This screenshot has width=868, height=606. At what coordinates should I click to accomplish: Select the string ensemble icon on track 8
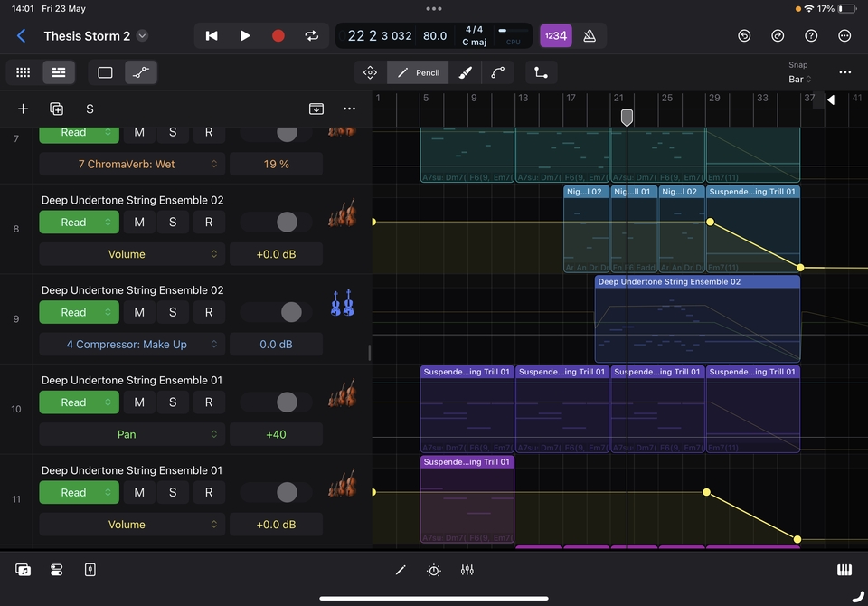pyautogui.click(x=342, y=214)
